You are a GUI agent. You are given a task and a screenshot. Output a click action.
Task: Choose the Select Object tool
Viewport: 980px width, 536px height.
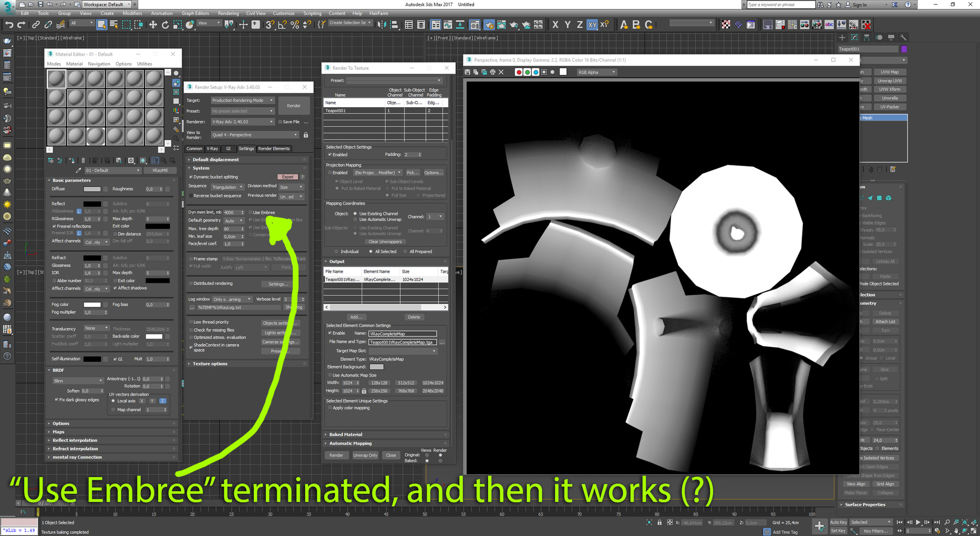pos(102,25)
